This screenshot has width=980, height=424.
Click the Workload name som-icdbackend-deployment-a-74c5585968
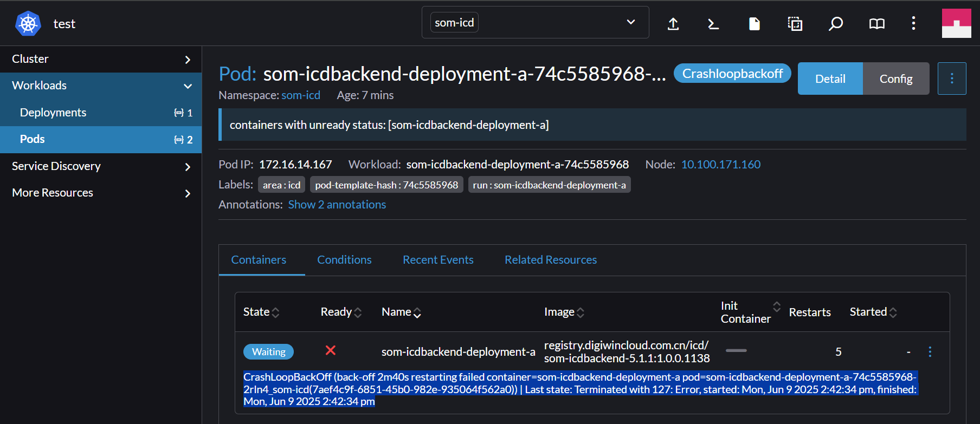coord(518,165)
